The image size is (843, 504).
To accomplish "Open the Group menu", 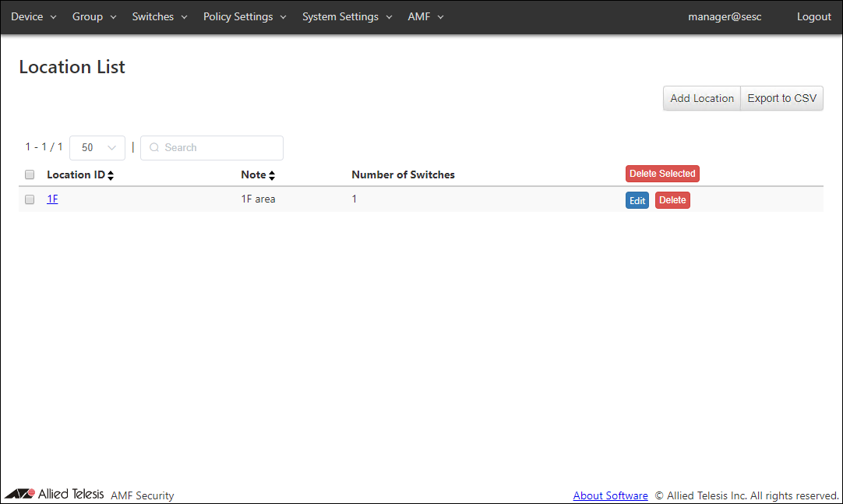I will (x=94, y=16).
